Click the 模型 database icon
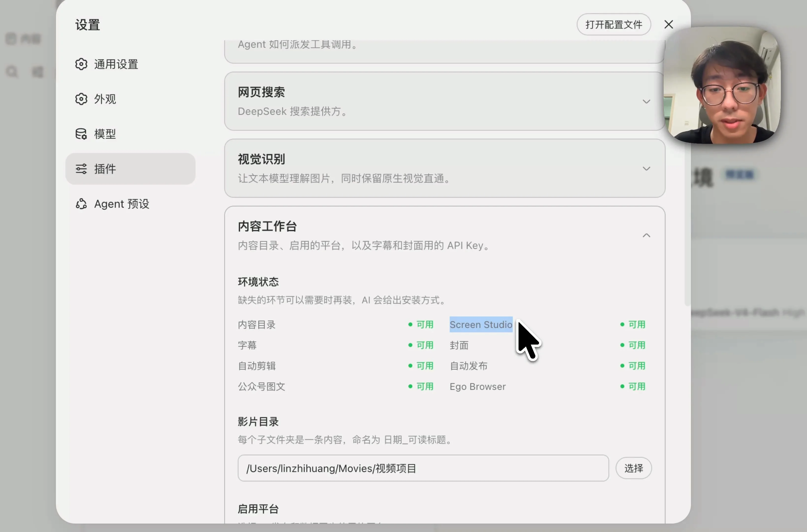The image size is (807, 532). tap(81, 134)
